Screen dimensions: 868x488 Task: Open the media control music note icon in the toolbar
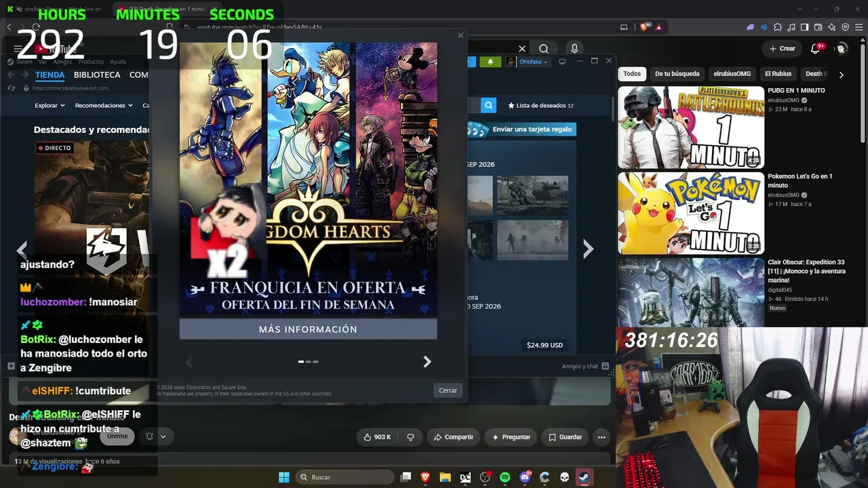[x=791, y=27]
